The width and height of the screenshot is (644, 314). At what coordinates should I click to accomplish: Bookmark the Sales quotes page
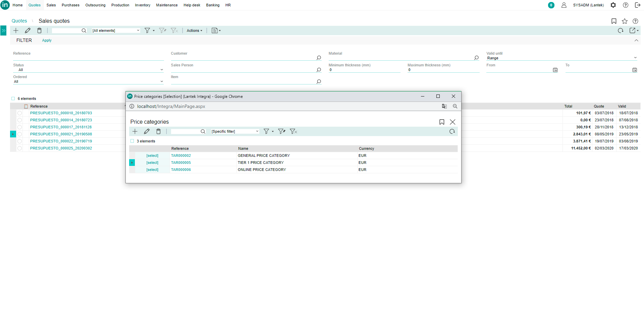[614, 21]
